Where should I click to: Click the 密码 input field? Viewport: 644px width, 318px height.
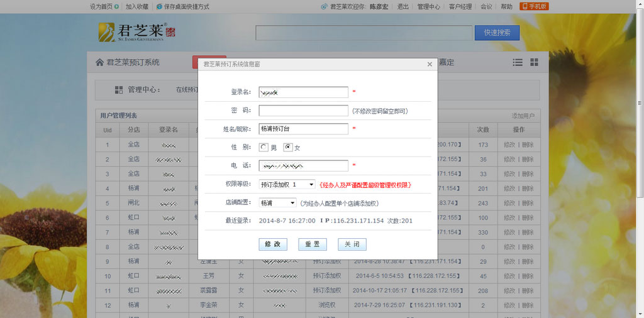coord(304,111)
